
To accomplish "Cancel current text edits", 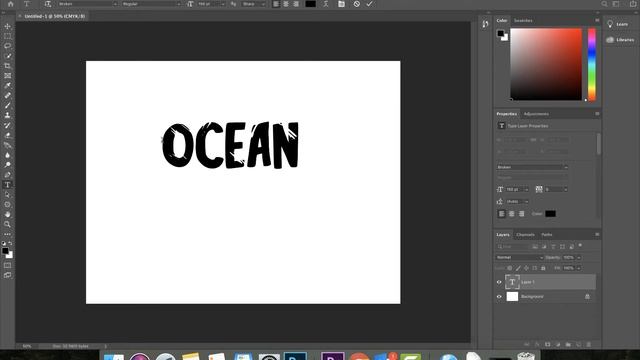I will click(x=357, y=4).
